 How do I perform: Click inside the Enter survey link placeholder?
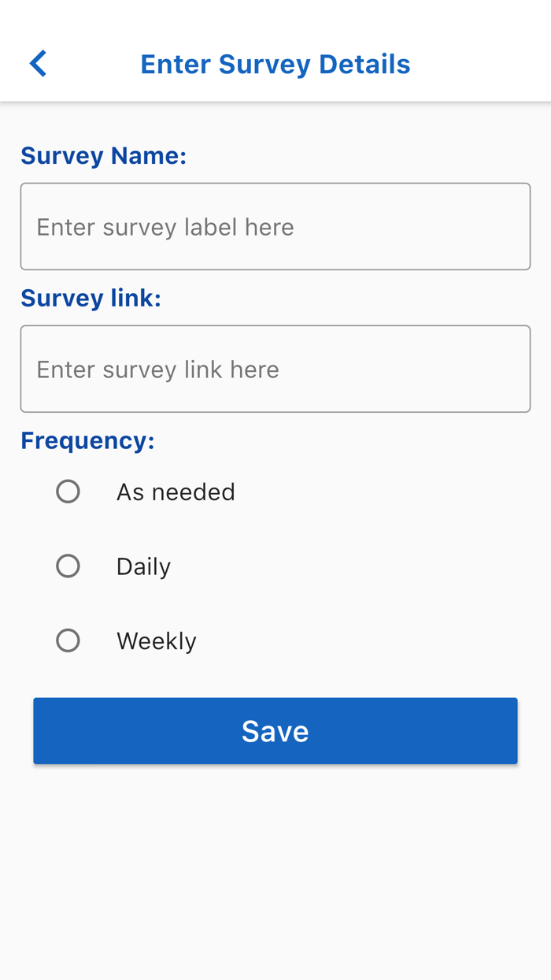pyautogui.click(x=157, y=369)
